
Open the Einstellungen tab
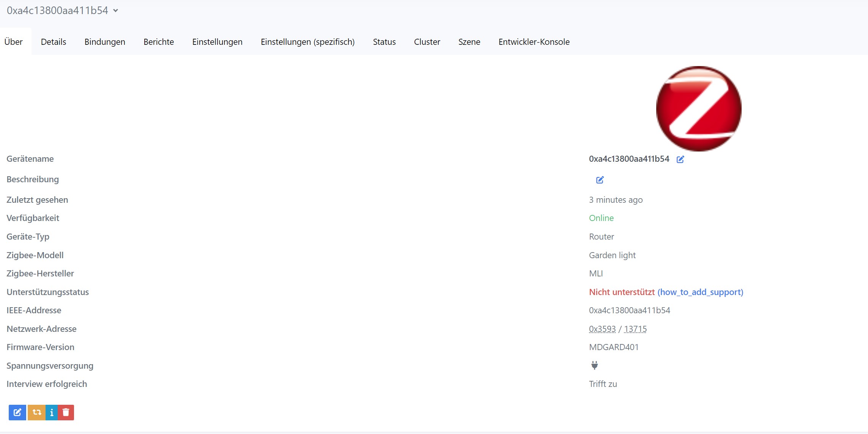[217, 42]
